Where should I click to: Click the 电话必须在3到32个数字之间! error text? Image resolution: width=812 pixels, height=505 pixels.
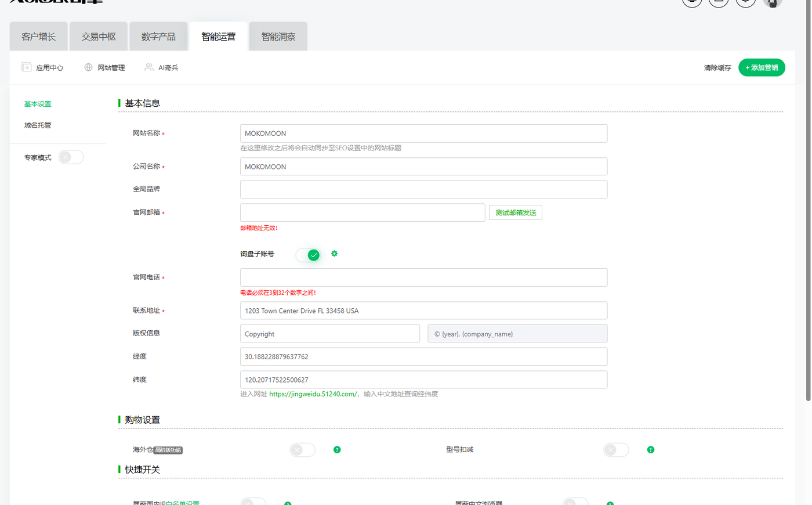click(278, 293)
